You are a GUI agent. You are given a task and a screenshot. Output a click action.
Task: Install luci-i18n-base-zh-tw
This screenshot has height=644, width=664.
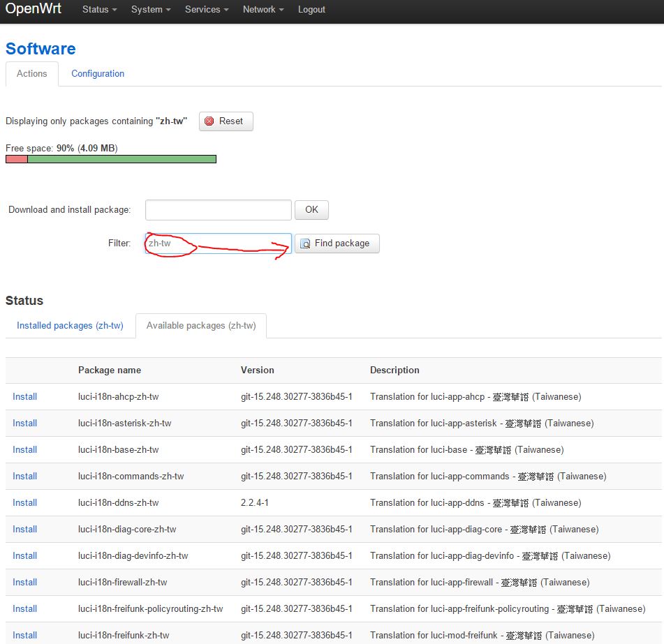click(x=24, y=450)
